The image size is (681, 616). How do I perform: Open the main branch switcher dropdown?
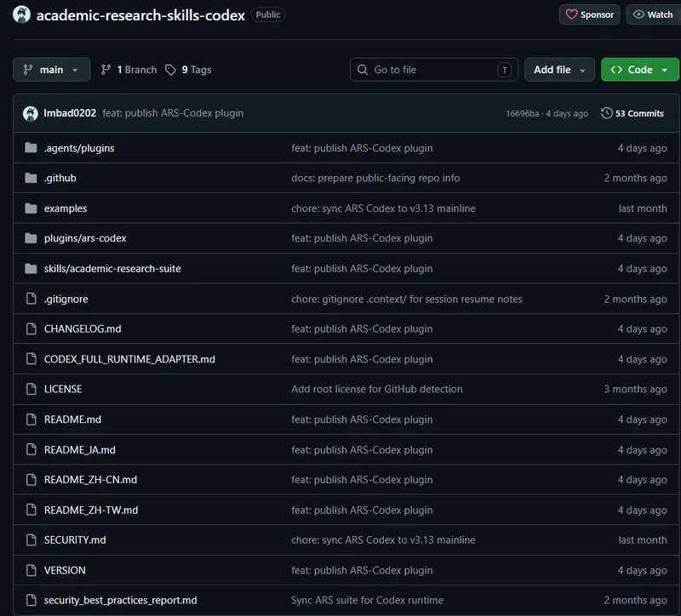click(52, 70)
